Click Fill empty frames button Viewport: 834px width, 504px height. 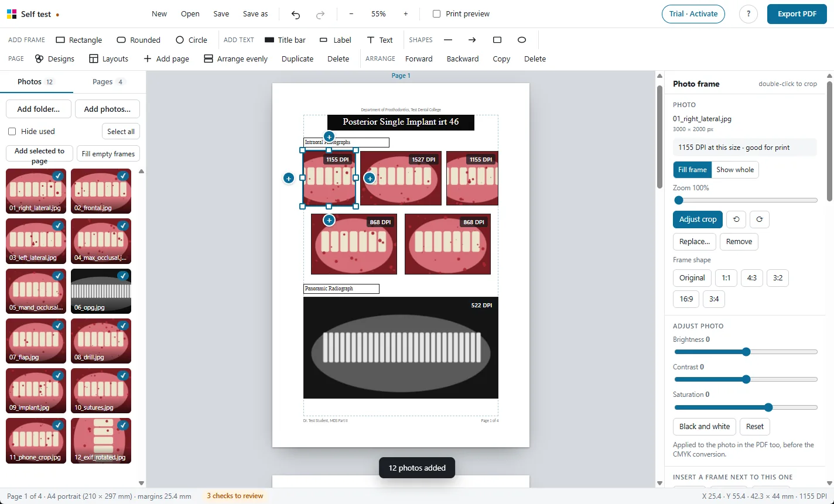(108, 154)
